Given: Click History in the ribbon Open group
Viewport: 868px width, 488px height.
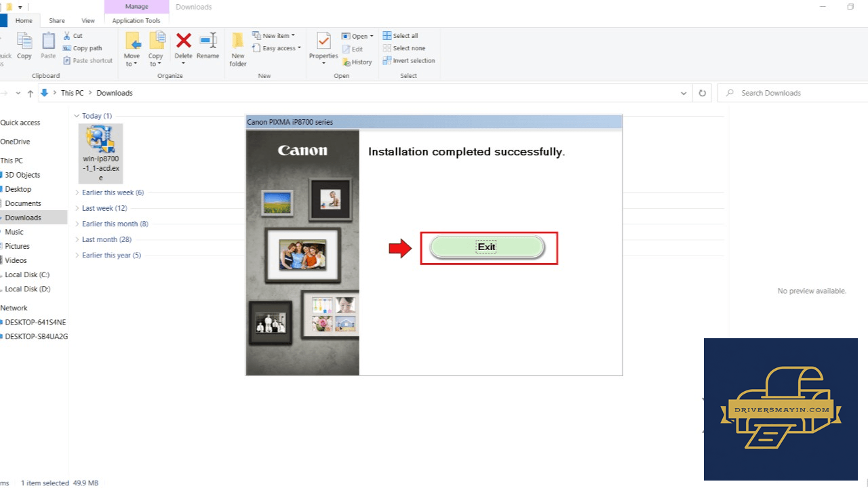Looking at the screenshot, I should tap(357, 62).
